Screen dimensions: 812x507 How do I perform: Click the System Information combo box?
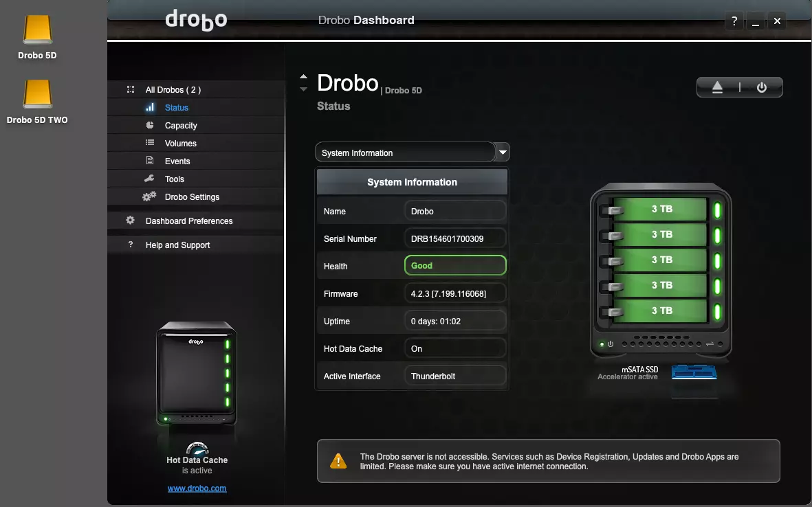pyautogui.click(x=413, y=153)
